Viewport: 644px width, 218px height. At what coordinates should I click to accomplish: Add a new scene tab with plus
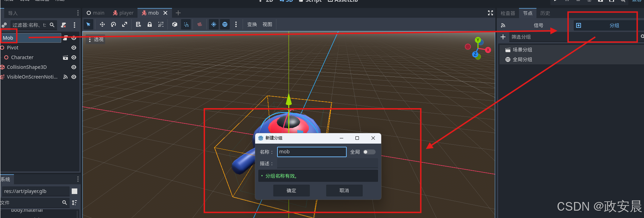(178, 13)
